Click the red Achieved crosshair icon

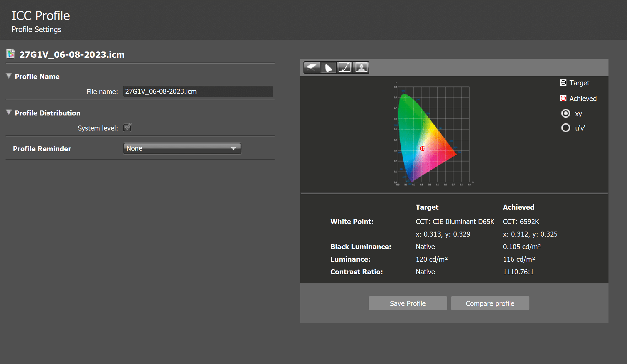click(x=563, y=99)
